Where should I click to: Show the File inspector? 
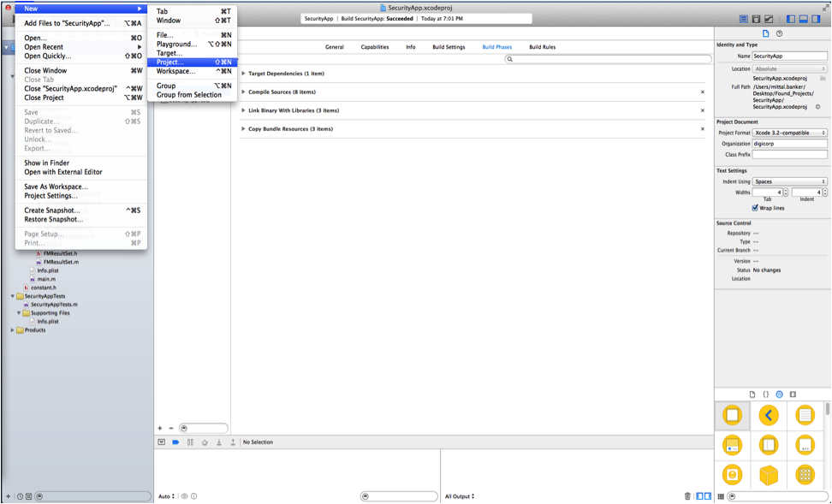click(766, 33)
